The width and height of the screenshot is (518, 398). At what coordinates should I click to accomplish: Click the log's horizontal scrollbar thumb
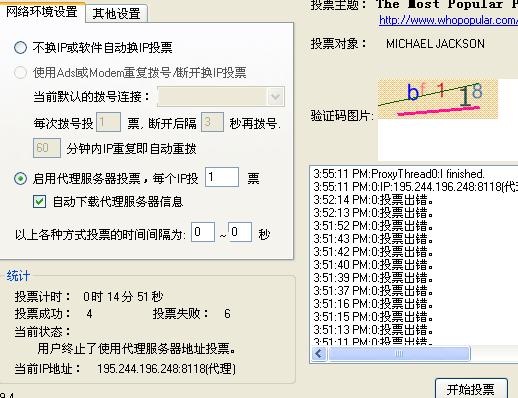point(399,354)
